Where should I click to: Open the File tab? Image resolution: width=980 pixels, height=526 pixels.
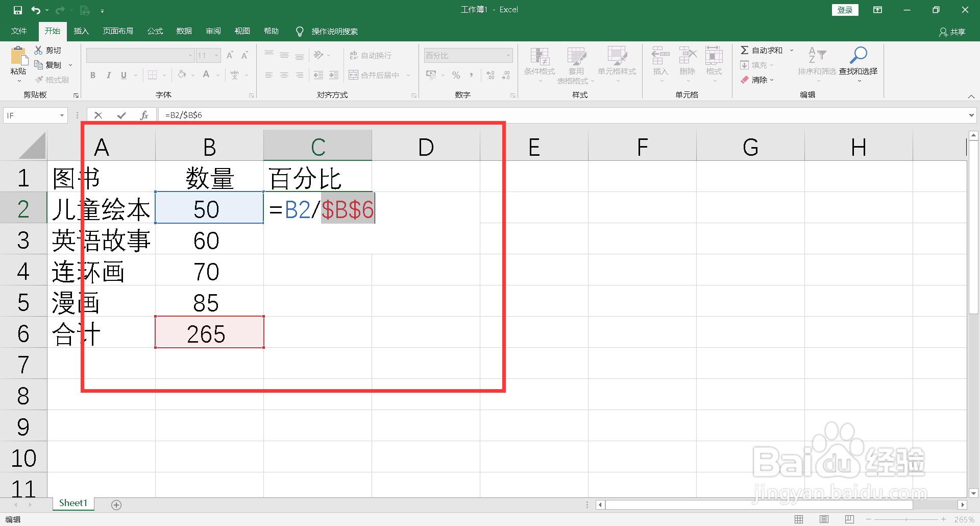point(19,31)
